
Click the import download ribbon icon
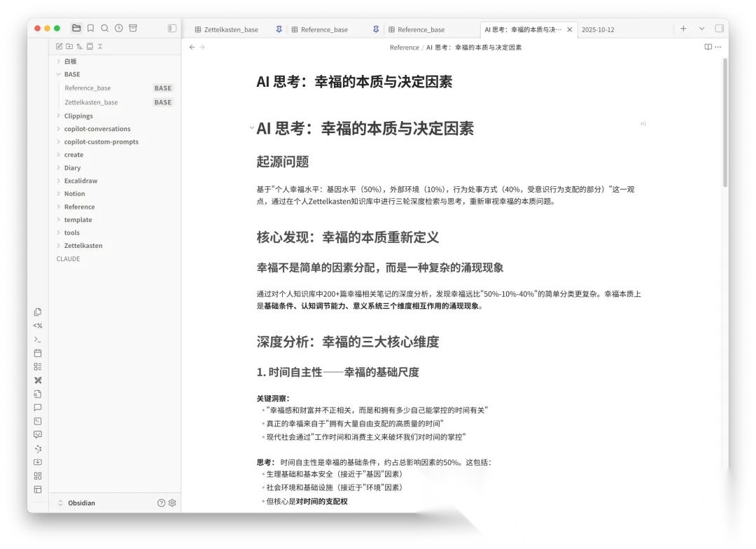(x=38, y=462)
